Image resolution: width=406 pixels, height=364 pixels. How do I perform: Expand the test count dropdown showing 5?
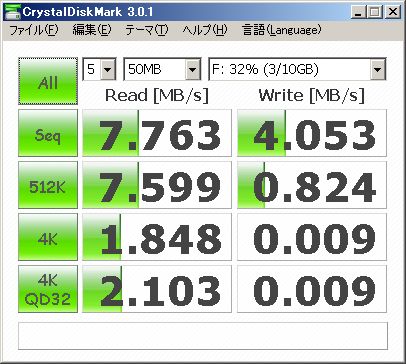click(x=108, y=69)
